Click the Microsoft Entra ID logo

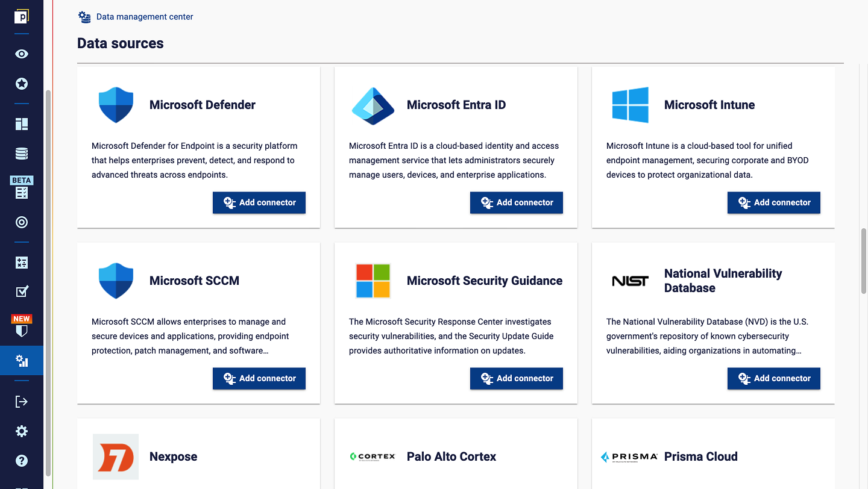[373, 105]
